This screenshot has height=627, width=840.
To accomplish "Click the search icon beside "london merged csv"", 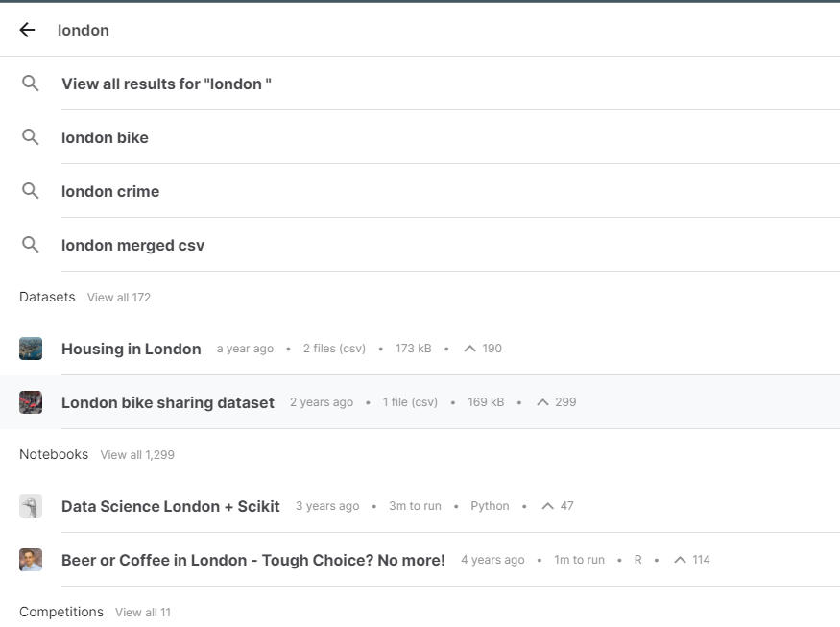I will (30, 245).
